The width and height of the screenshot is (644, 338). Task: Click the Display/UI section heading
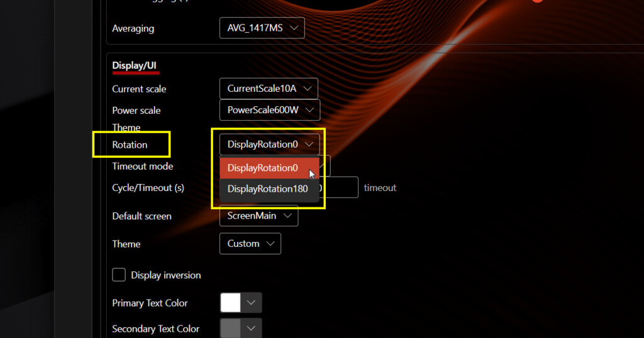(x=135, y=65)
